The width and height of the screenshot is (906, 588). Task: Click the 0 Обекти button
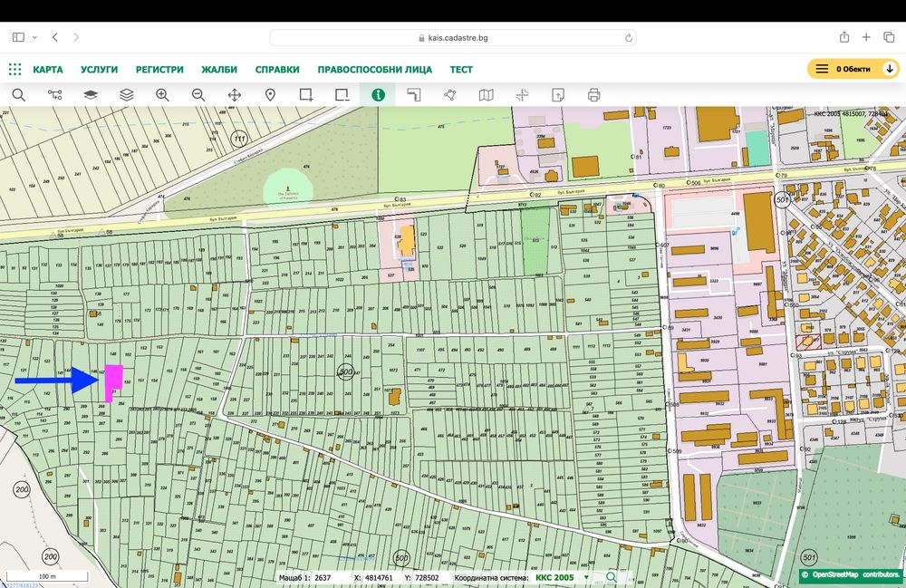coord(853,69)
